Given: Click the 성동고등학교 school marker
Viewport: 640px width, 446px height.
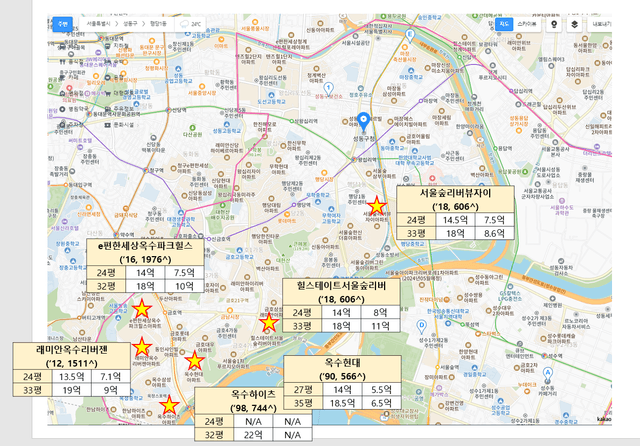Looking at the screenshot, I should [227, 124].
